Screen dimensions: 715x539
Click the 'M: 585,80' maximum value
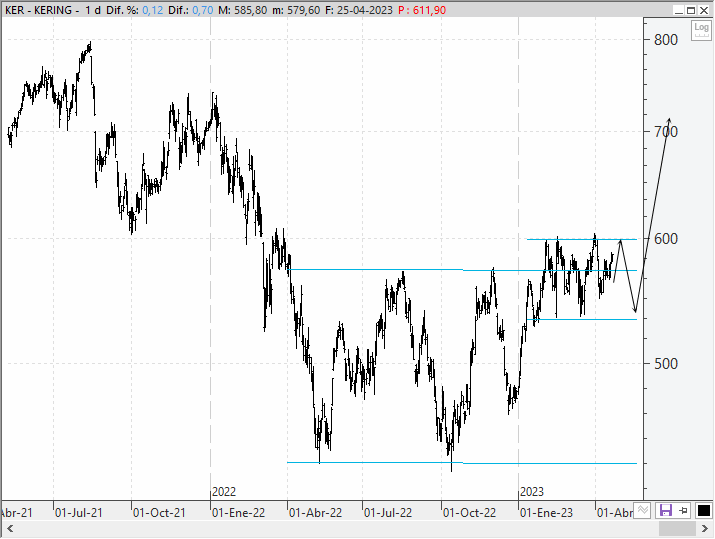tap(243, 10)
